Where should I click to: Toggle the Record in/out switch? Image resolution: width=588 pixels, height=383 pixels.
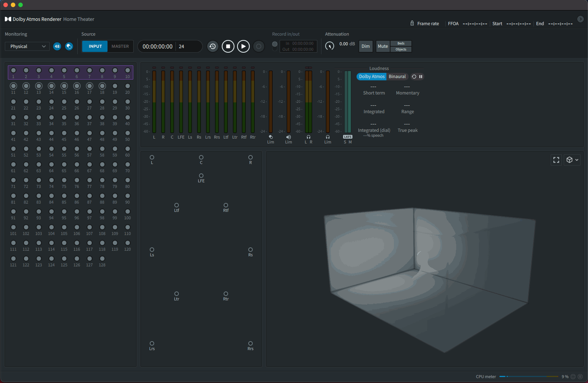(x=275, y=46)
